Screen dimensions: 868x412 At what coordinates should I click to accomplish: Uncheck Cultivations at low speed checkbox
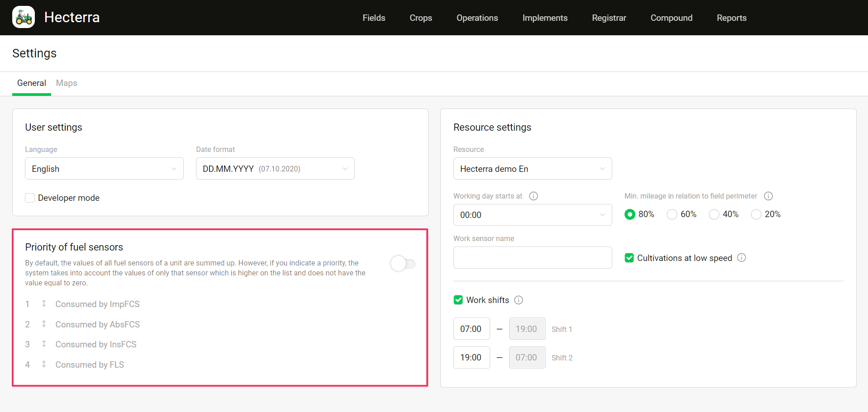(x=629, y=258)
